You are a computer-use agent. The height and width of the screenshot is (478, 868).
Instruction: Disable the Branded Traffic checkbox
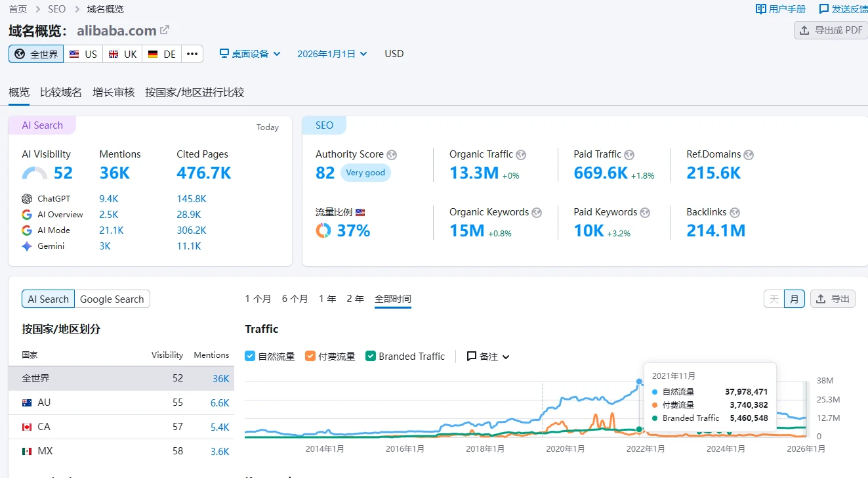pos(371,356)
